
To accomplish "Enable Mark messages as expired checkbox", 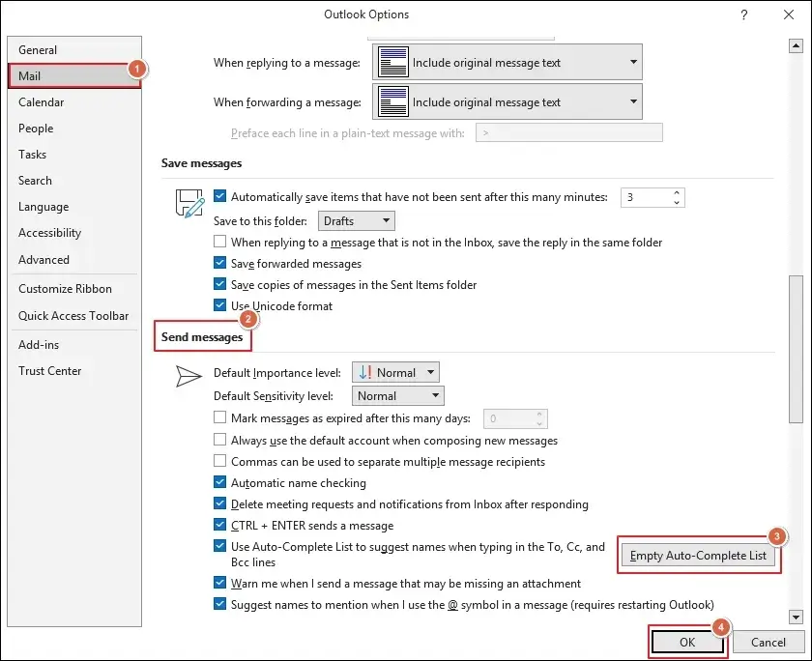I will 219,417.
